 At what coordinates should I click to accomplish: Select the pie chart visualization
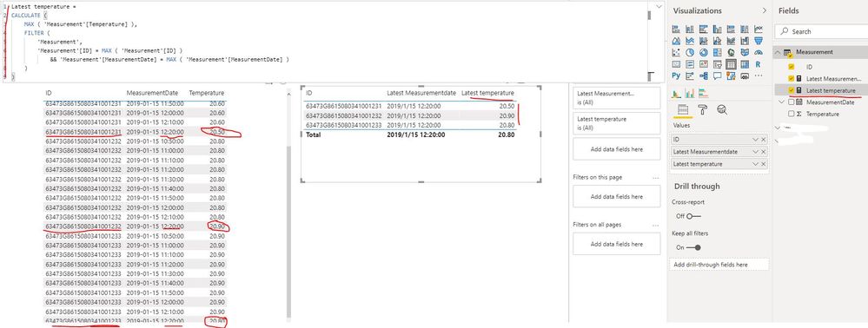690,53
